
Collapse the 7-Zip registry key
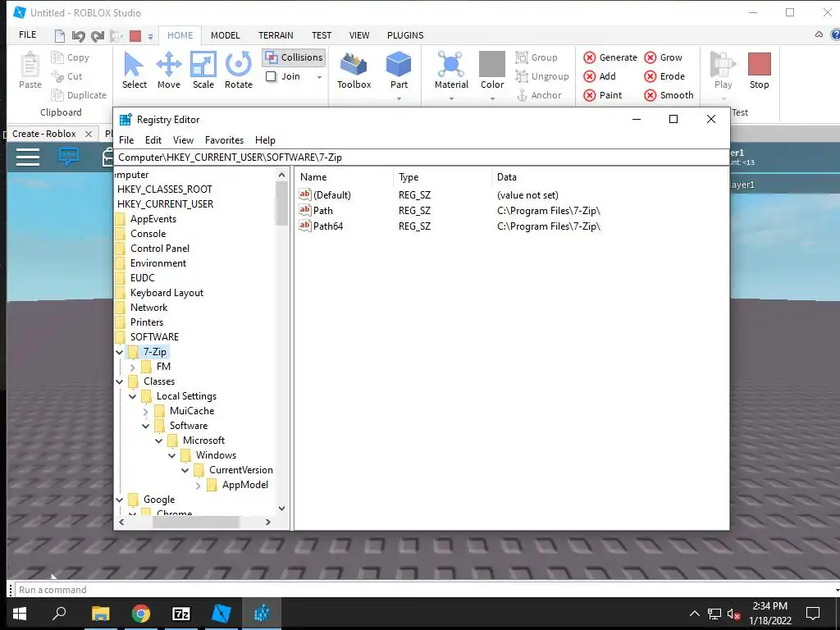[x=120, y=353]
